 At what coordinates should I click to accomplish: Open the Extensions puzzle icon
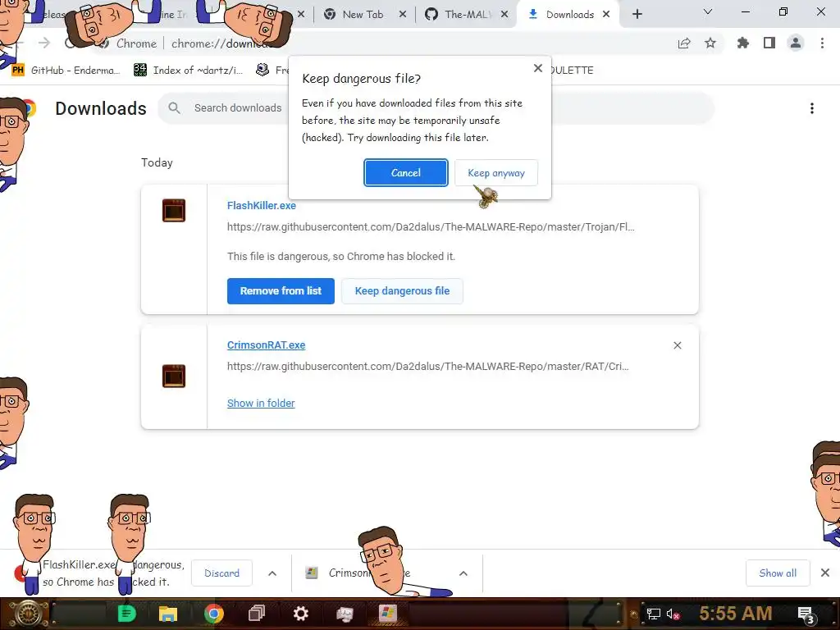742,43
